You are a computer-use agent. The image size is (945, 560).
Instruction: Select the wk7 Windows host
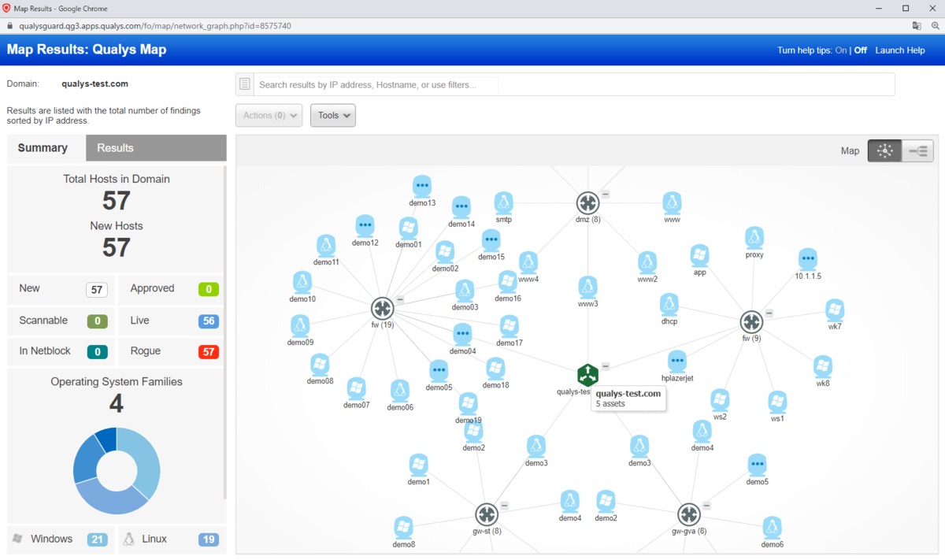pyautogui.click(x=835, y=310)
